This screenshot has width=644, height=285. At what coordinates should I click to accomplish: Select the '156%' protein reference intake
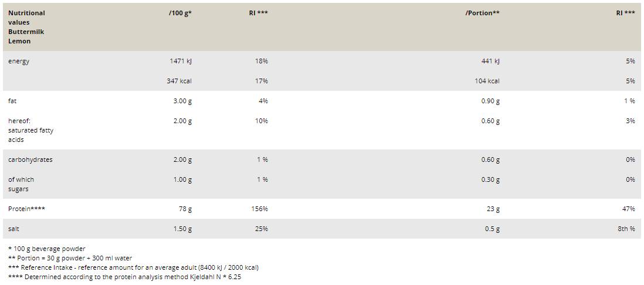[259, 209]
